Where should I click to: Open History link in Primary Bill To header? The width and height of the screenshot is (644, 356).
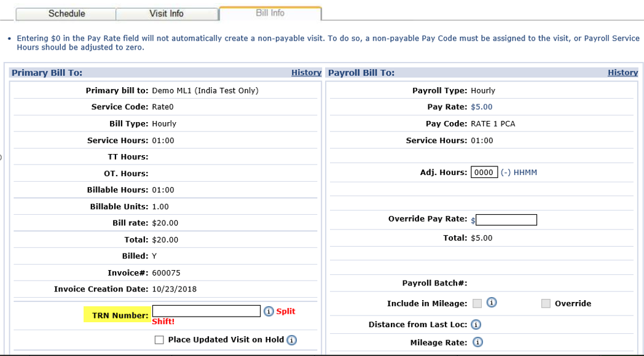click(306, 72)
